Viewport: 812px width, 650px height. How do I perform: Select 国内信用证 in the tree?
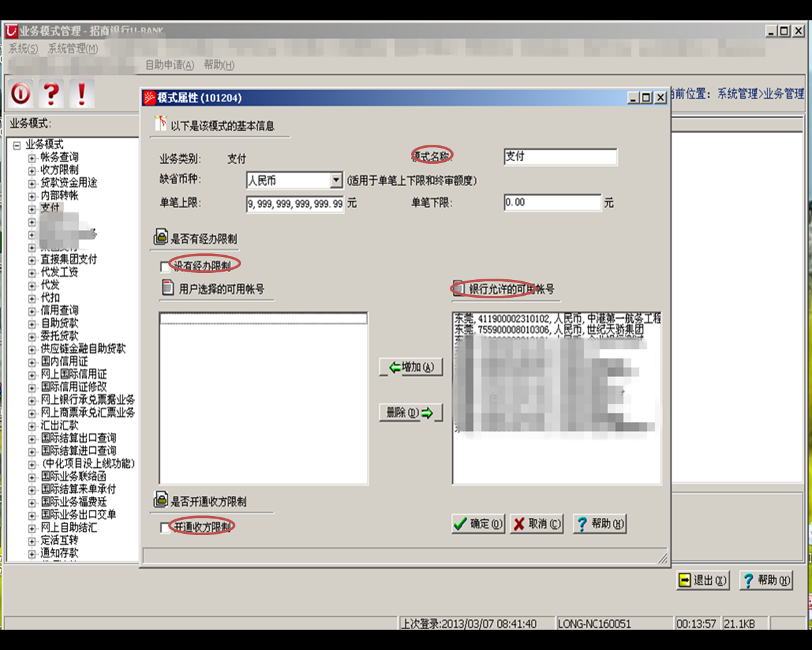(x=64, y=361)
